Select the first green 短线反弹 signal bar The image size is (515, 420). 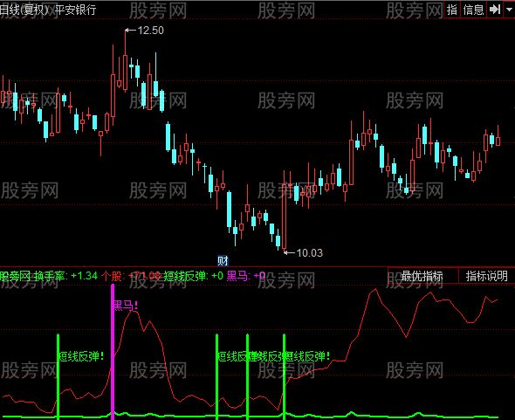58,376
